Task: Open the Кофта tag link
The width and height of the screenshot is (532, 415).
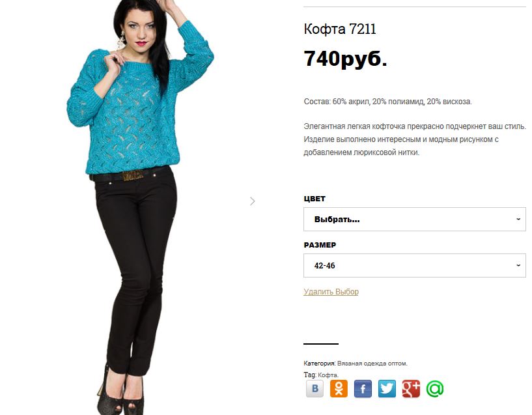Action: [328, 375]
